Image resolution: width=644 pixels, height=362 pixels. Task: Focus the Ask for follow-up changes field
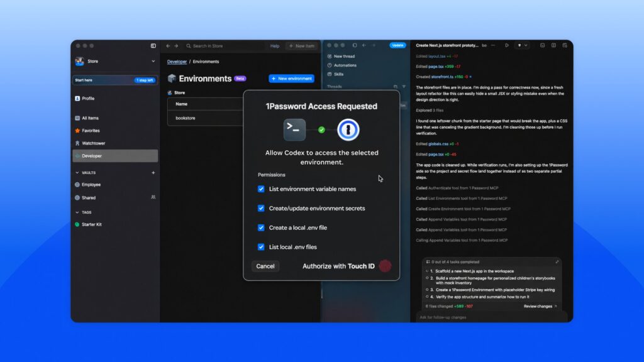tap(493, 317)
